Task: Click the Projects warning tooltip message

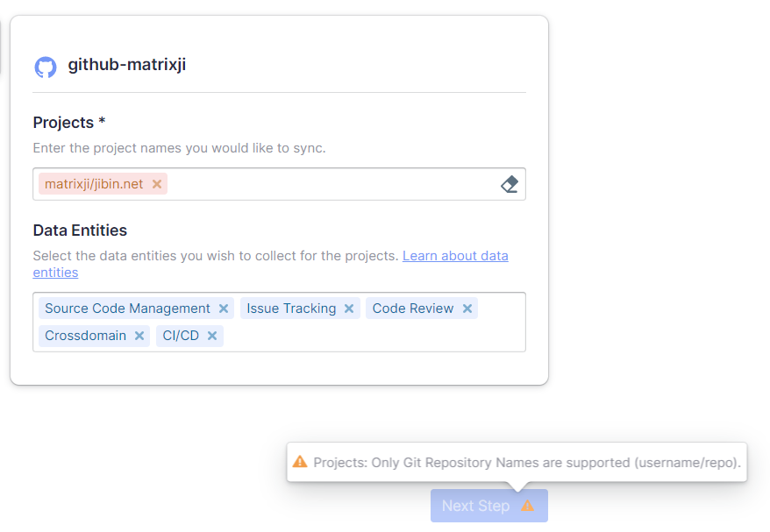Action: pyautogui.click(x=526, y=462)
